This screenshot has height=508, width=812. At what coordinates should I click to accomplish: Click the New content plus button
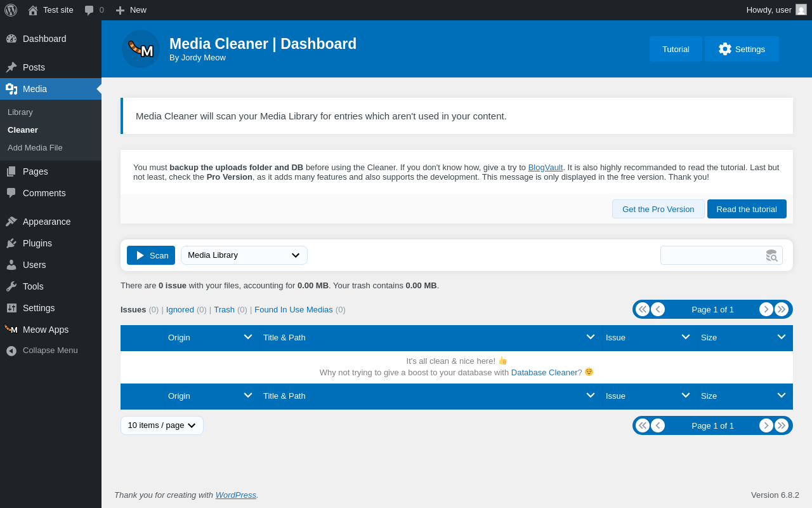coord(131,10)
